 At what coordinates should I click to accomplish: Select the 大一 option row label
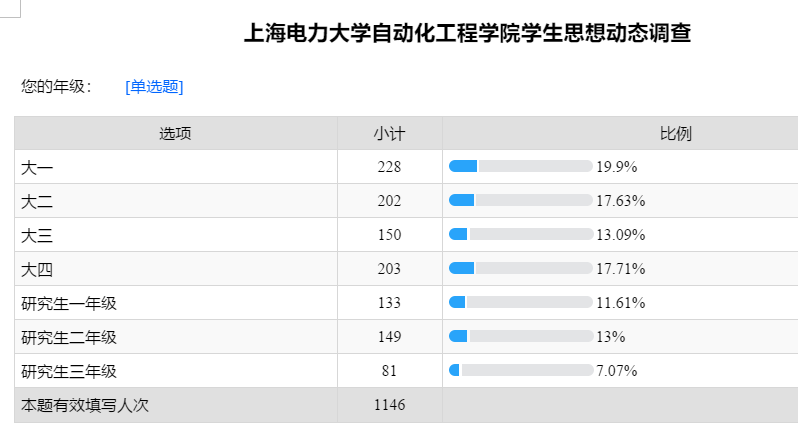(x=37, y=167)
